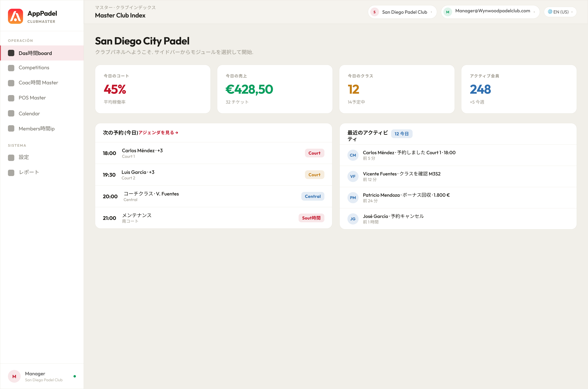Select the メンテナンス 南コート entry
The height and width of the screenshot is (389, 588).
(214, 218)
